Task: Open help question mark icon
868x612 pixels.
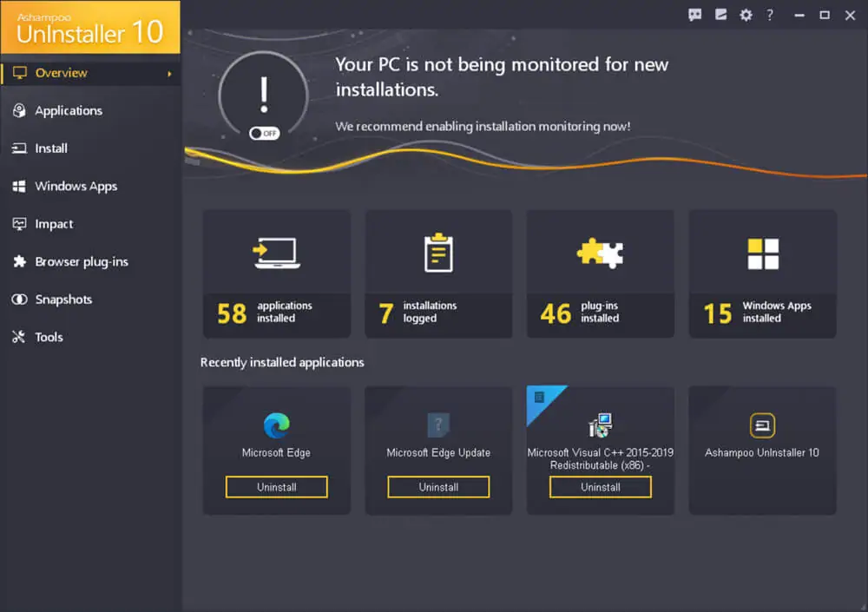Action: pos(770,15)
